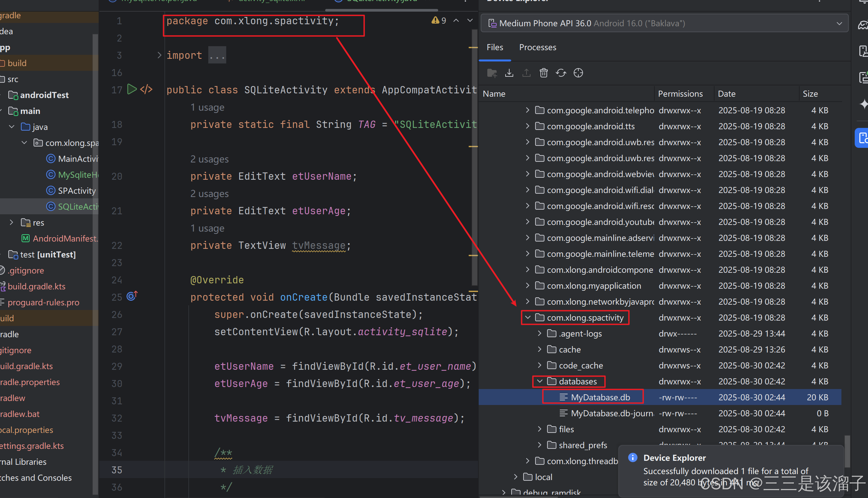Expand com.google.android.tts folder in Device Explorer
The image size is (868, 498).
click(528, 126)
